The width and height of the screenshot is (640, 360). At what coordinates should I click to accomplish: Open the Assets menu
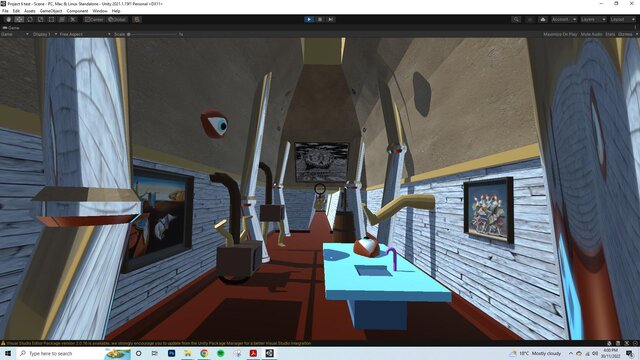pos(30,11)
